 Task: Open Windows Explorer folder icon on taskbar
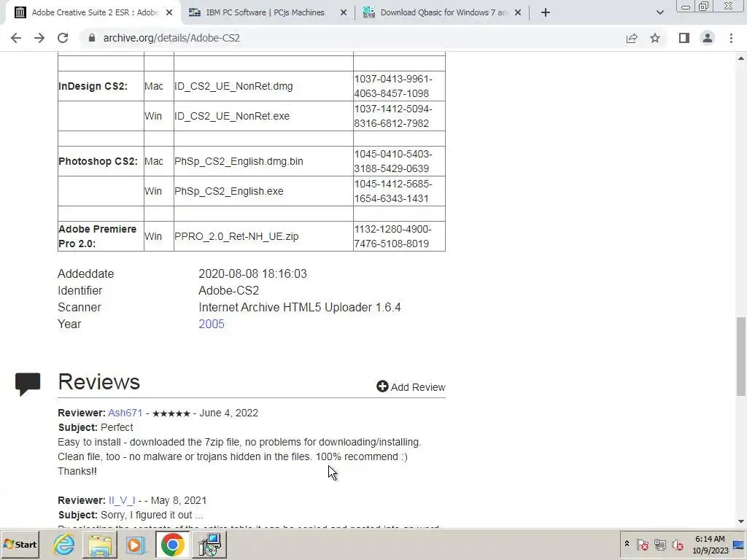(100, 545)
